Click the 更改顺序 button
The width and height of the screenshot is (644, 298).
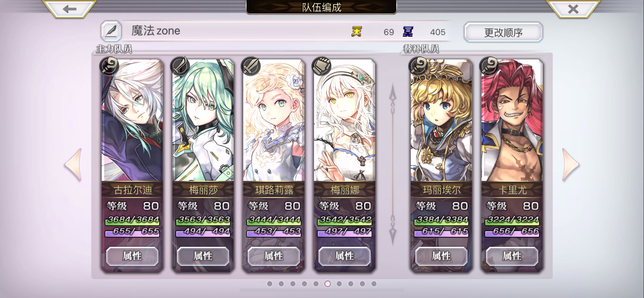tap(503, 32)
